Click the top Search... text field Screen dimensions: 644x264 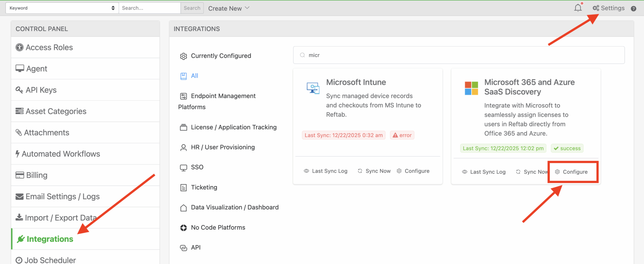point(150,8)
